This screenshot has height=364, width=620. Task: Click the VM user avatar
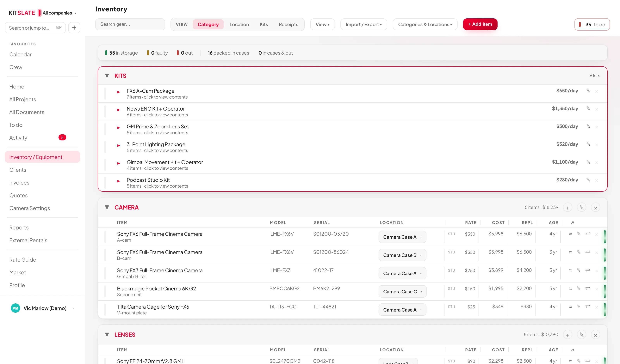[15, 308]
